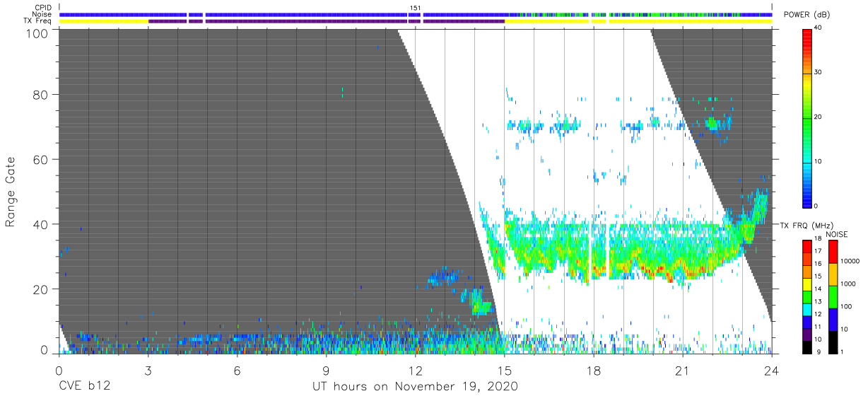Viewport: 868px width, 401px height.
Task: Click the range gate tick label '40'
Action: [41, 225]
